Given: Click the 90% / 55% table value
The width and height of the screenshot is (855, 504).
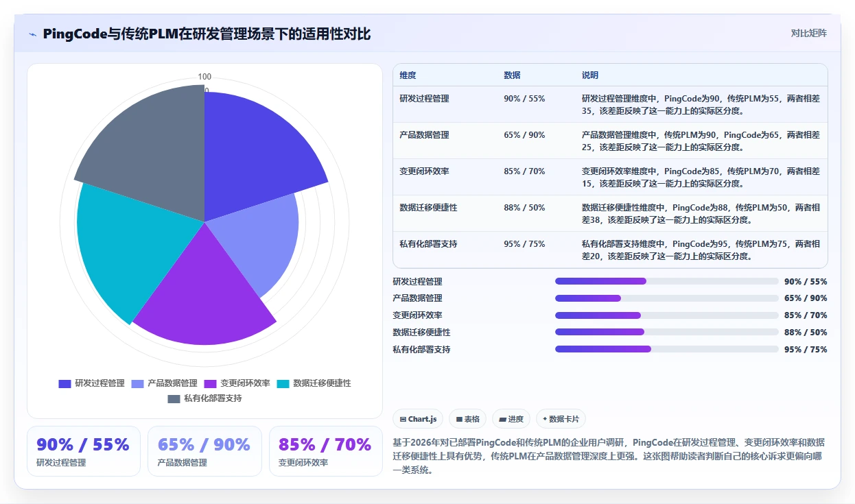Looking at the screenshot, I should click(x=524, y=99).
